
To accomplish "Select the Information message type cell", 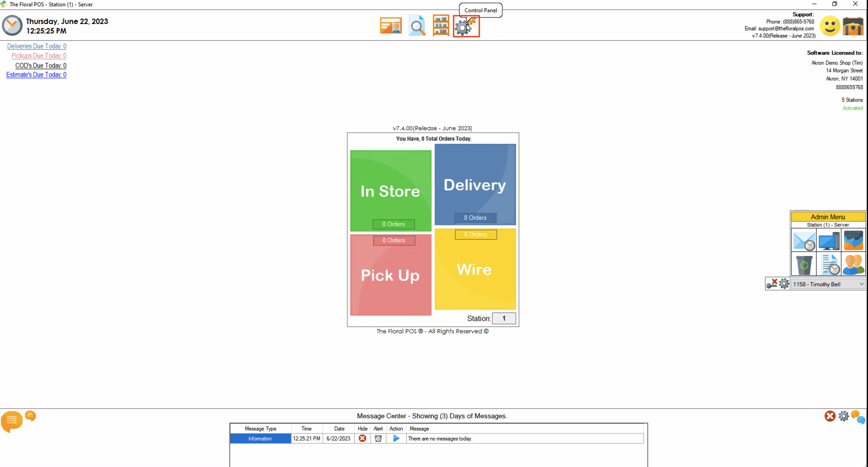I will click(260, 439).
